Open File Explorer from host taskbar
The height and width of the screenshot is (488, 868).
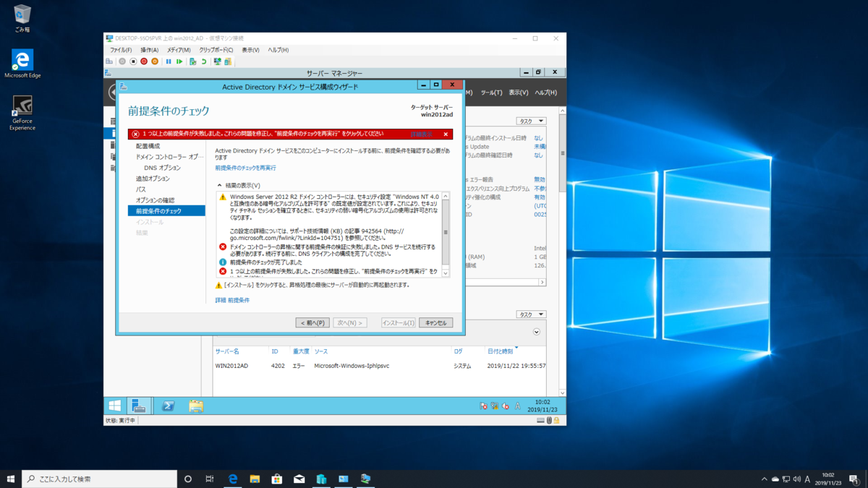click(x=255, y=479)
